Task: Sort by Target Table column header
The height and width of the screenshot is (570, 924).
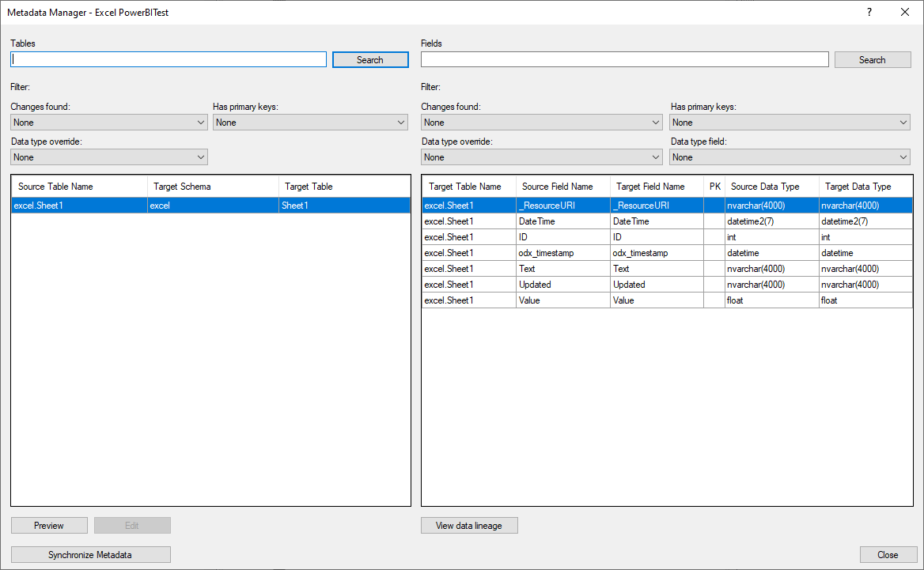Action: tap(344, 187)
